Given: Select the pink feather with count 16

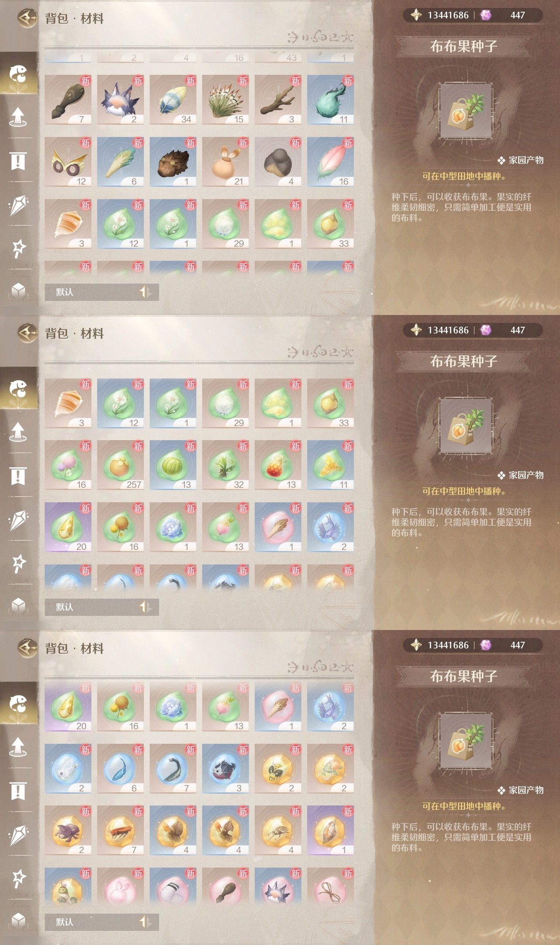Looking at the screenshot, I should (330, 162).
